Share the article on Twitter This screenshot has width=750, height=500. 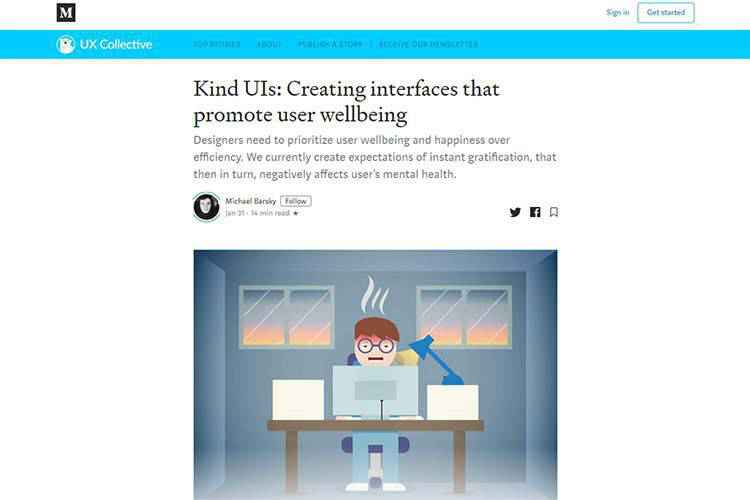[515, 212]
